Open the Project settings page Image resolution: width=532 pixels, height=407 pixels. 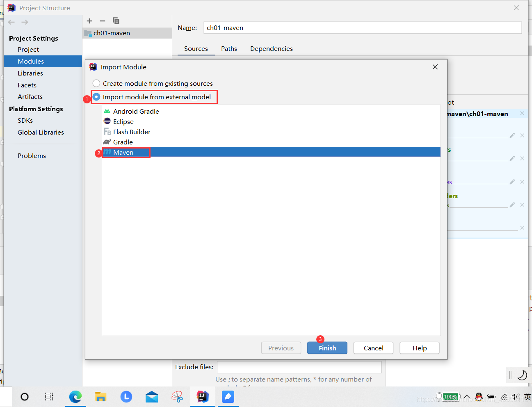coord(28,50)
